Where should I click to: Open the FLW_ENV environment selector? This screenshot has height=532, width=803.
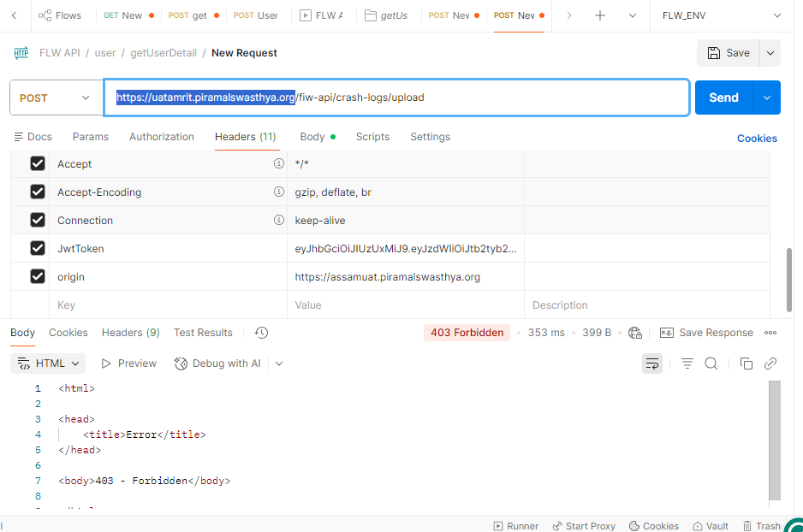[x=722, y=15]
